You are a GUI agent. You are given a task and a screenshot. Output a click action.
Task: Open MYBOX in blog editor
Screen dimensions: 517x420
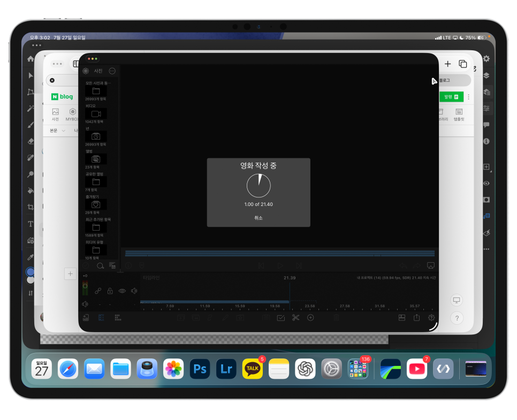click(x=72, y=114)
